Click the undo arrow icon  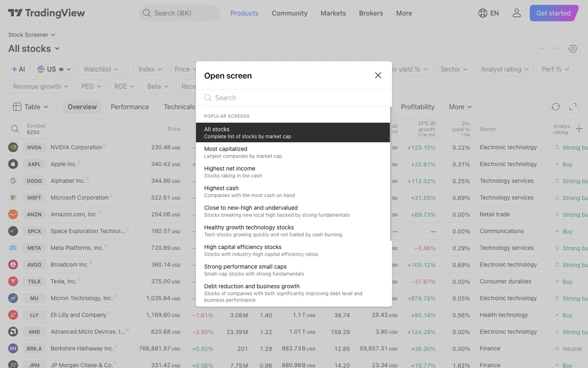coord(542,49)
